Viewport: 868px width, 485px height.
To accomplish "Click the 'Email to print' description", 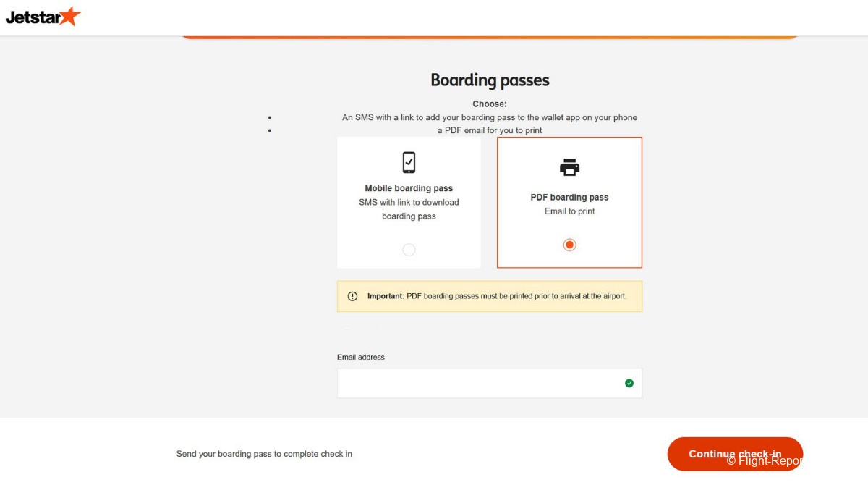I will coord(569,211).
